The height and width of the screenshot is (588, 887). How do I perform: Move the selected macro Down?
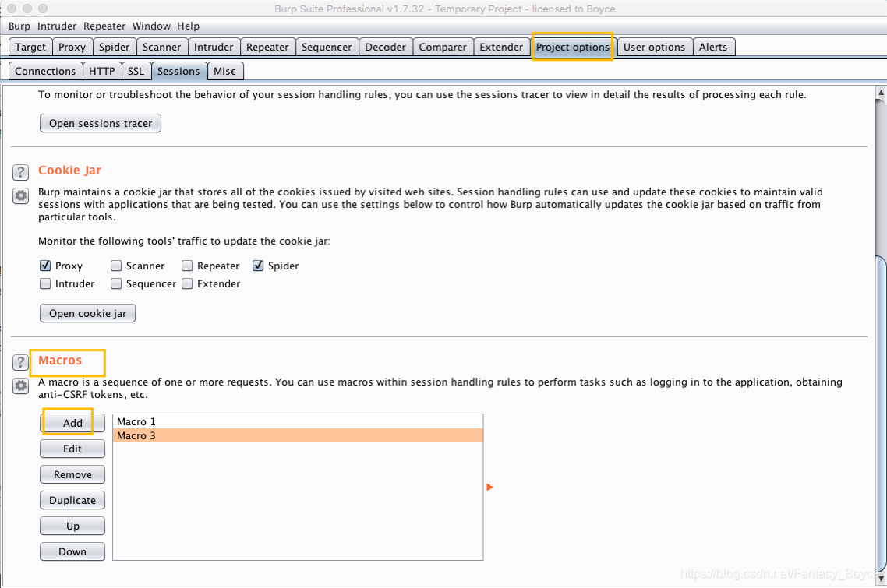click(72, 552)
